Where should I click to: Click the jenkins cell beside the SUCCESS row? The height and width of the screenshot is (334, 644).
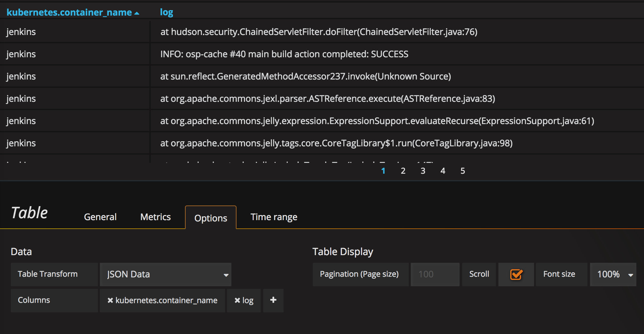(21, 54)
